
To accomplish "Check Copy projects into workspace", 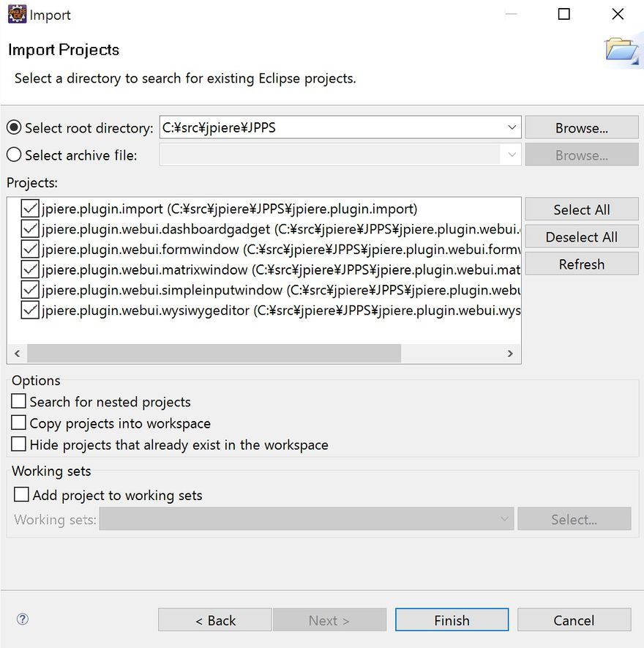I will [x=19, y=422].
